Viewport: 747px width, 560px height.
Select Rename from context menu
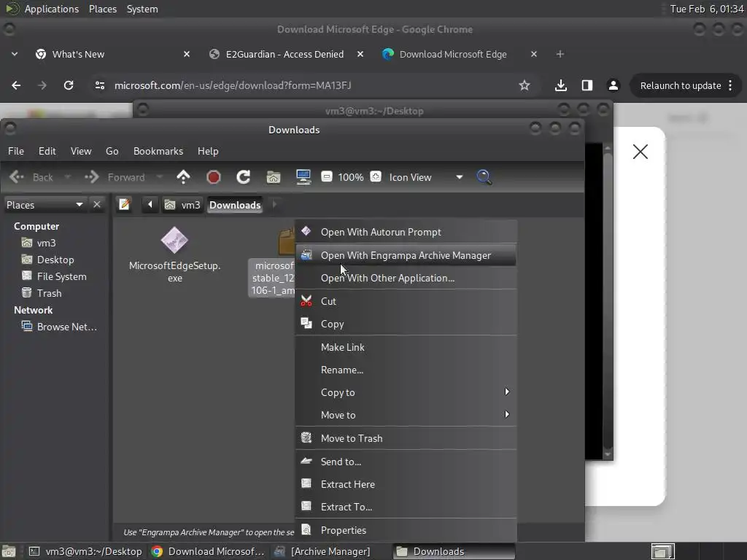pyautogui.click(x=406, y=370)
